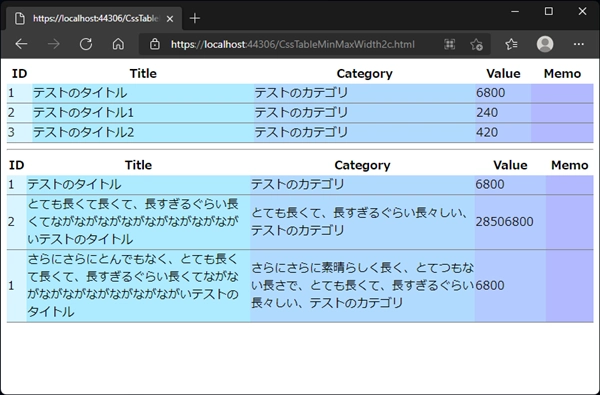Screen dimensions: 600x395
Task: Open the Favorites list
Action: 511,44
